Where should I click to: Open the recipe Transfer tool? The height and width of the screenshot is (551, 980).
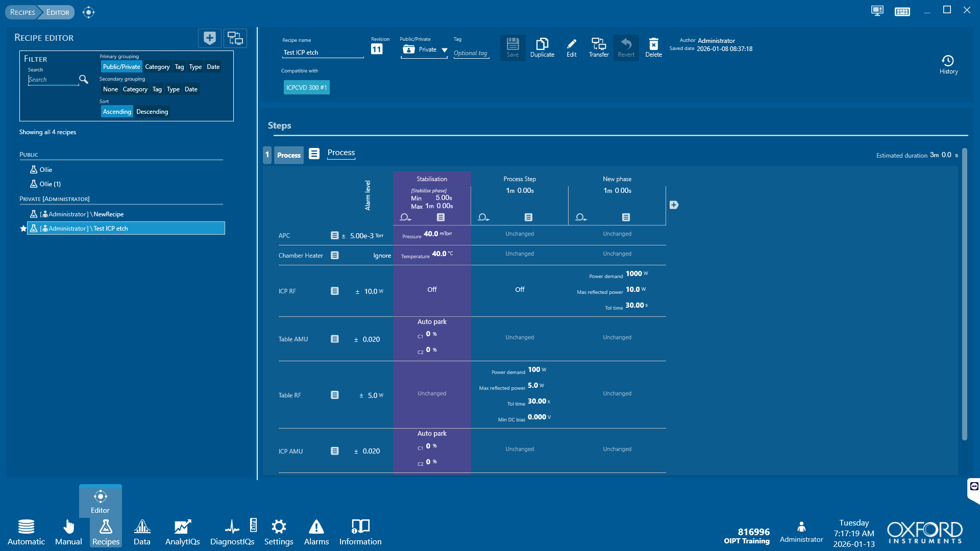[598, 47]
